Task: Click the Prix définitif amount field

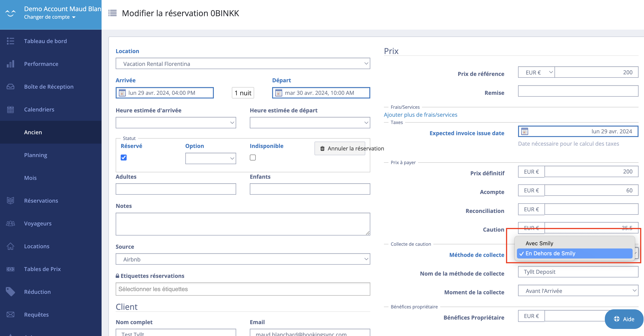Action: point(591,172)
